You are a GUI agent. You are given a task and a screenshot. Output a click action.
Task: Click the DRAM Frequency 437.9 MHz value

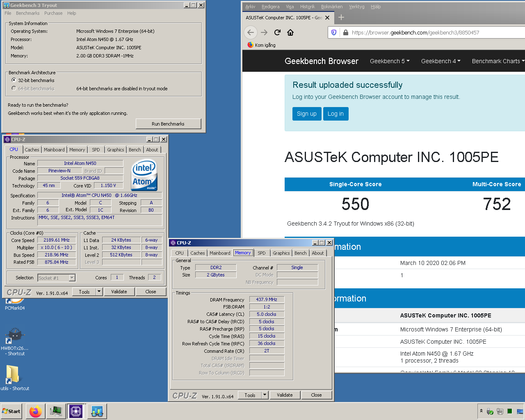click(267, 299)
